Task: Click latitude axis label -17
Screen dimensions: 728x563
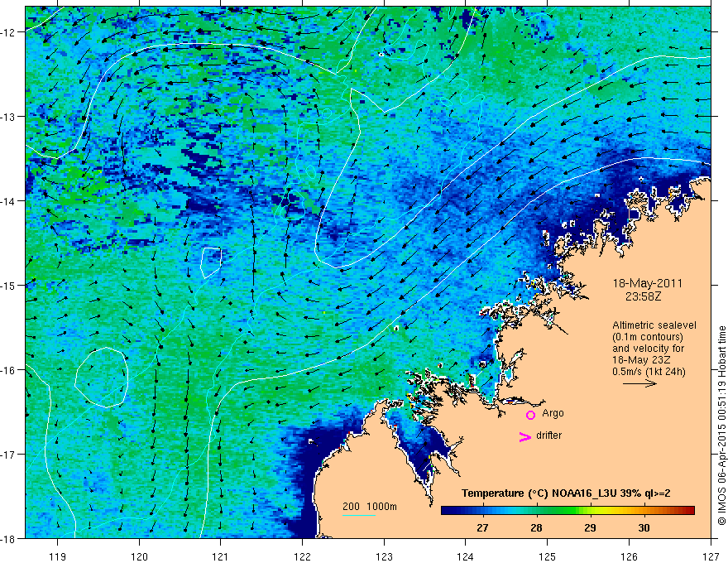Action: (9, 455)
